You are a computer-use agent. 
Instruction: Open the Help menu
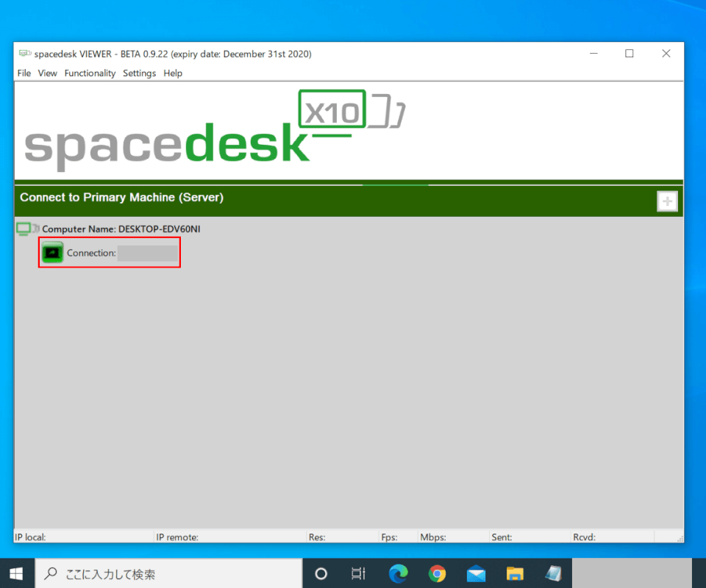pyautogui.click(x=173, y=73)
